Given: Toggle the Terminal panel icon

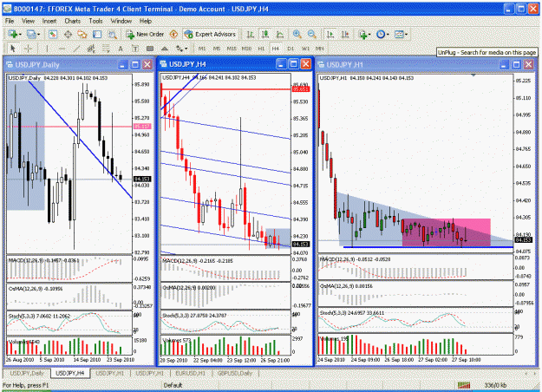Looking at the screenshot, I should [97, 34].
